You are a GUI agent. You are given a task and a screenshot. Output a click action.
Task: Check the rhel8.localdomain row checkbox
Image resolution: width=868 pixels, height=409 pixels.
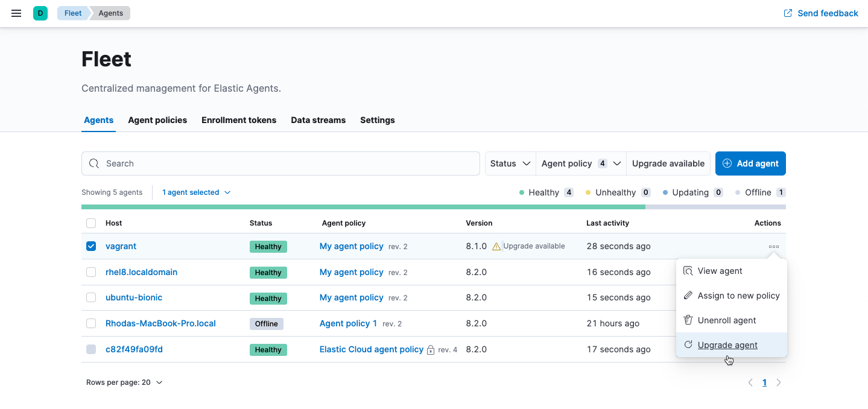pos(91,271)
